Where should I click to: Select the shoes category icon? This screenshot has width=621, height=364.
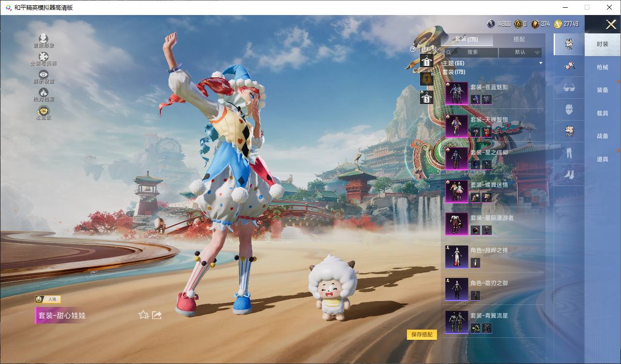pos(569,175)
